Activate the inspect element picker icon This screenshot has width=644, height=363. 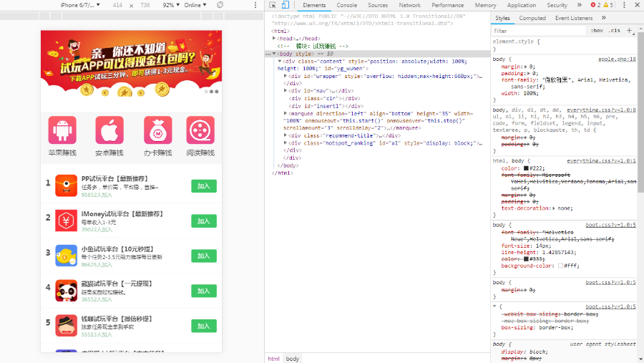(273, 5)
